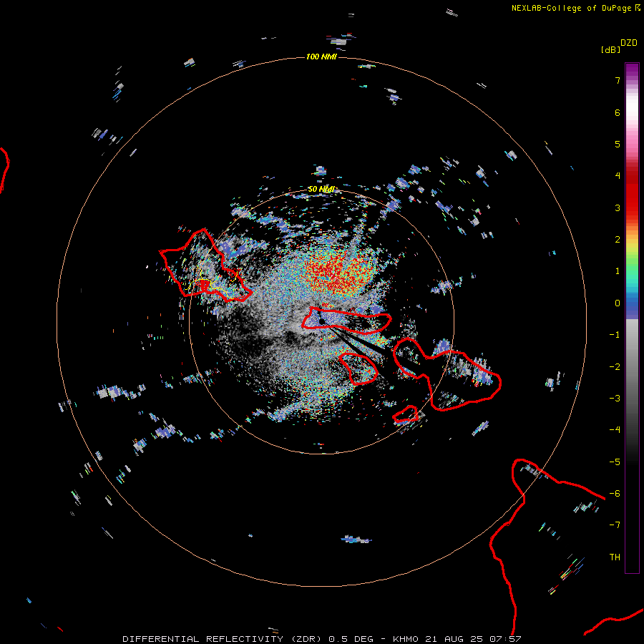The height and width of the screenshot is (644, 644).
Task: Click the KHMO radar site identifier
Action: 406,639
